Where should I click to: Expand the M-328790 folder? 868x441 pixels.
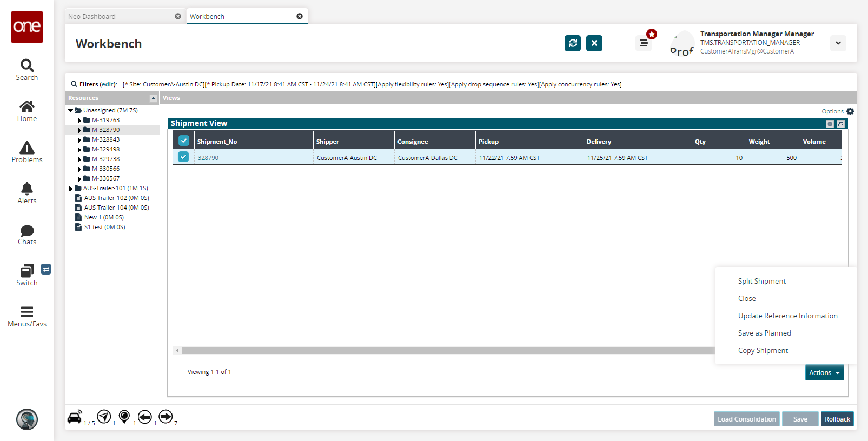[79, 130]
